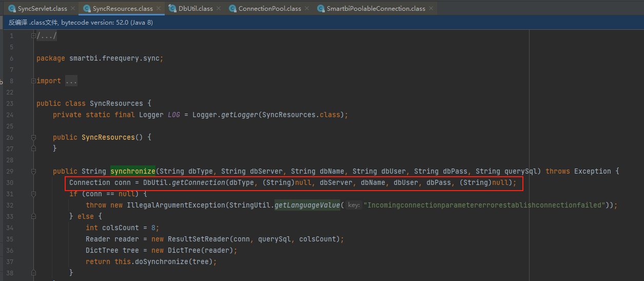Click line number 32 in the gutter
Screen dimensions: 644x281
coord(10,205)
